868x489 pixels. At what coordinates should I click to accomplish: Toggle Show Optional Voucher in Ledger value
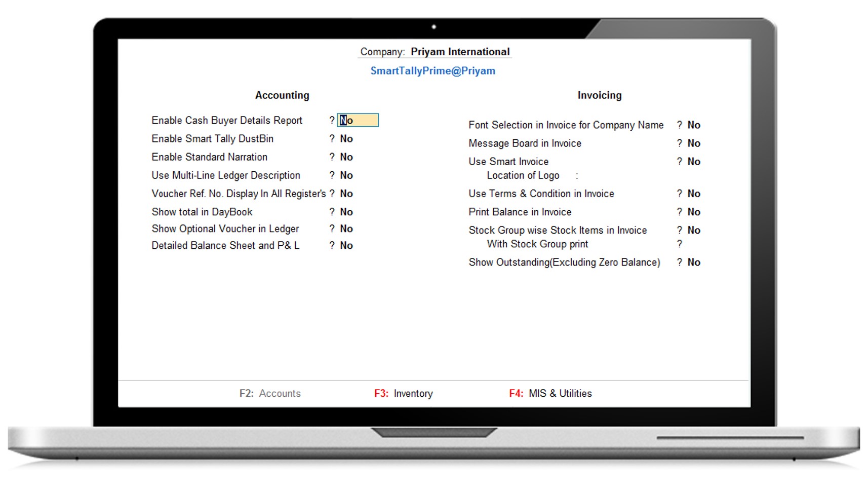[x=346, y=229]
